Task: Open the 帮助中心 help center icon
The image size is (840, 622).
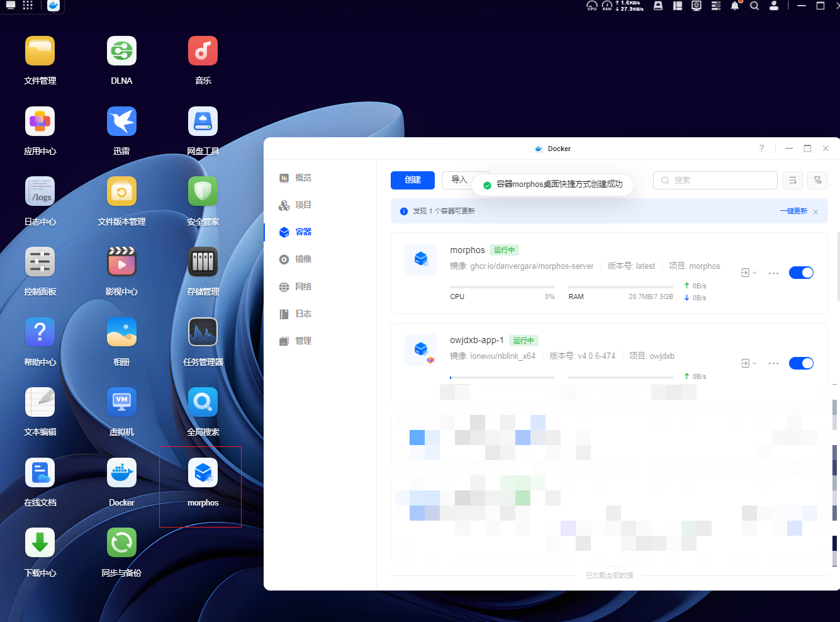Action: point(40,332)
